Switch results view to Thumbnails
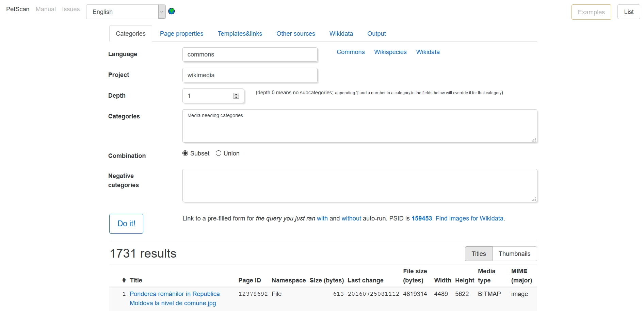Viewport: 644px width, 311px height. pos(514,254)
